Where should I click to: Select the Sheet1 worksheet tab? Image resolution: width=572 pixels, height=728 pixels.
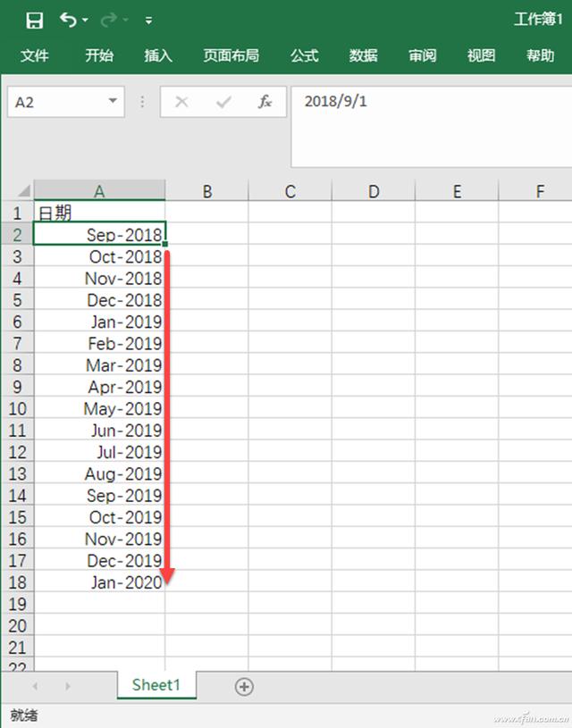pyautogui.click(x=156, y=685)
